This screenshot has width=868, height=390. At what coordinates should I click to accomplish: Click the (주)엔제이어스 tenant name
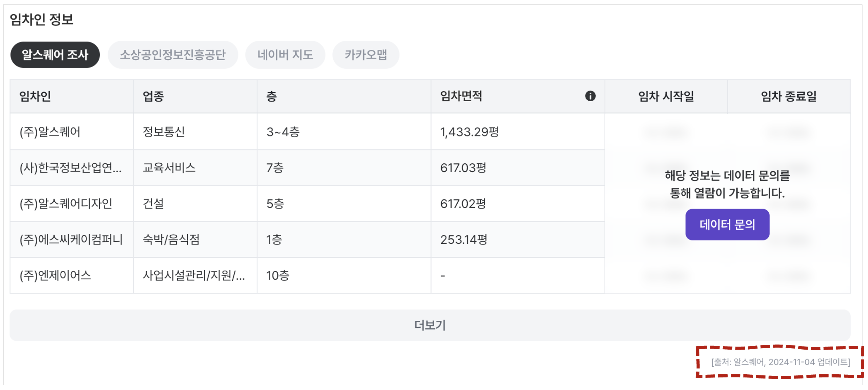tap(55, 275)
